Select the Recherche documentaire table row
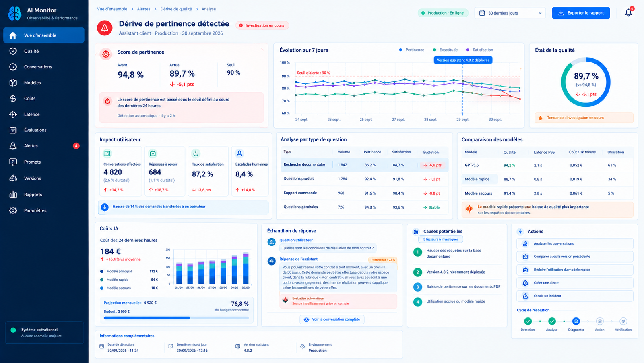The height and width of the screenshot is (363, 644). [x=365, y=165]
